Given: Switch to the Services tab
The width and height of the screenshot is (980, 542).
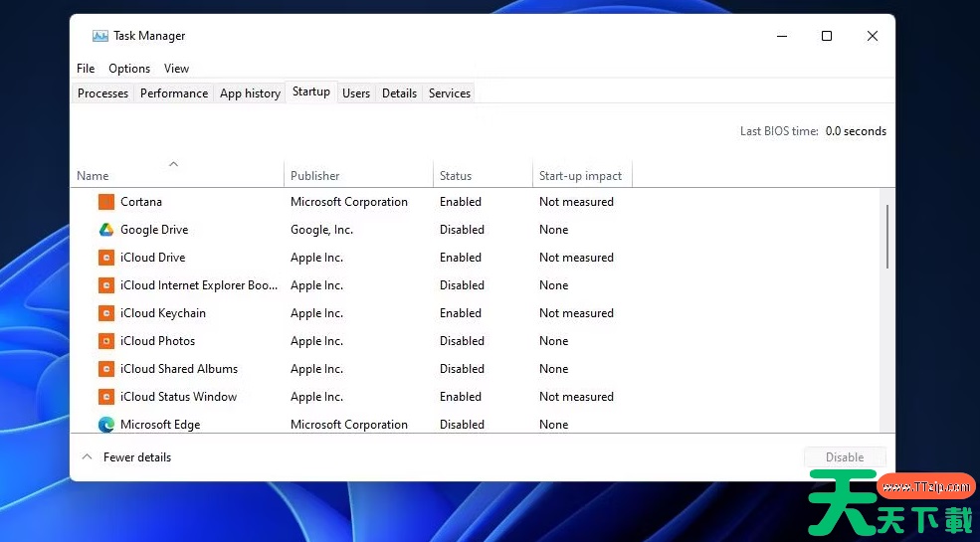Looking at the screenshot, I should (x=450, y=93).
